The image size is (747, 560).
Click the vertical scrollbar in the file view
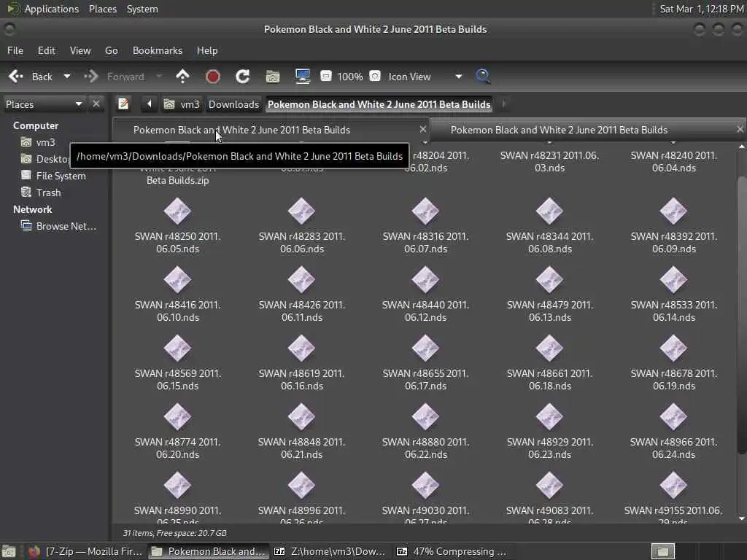click(741, 314)
